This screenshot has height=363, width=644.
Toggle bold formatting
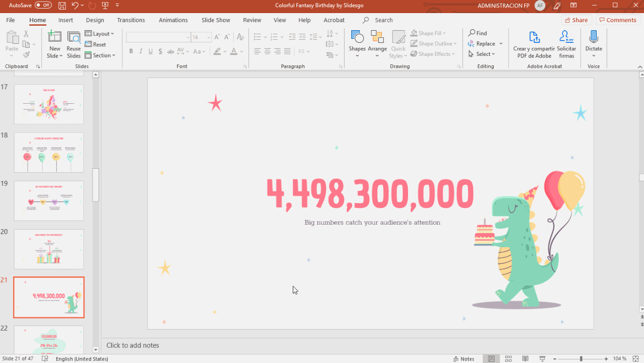[x=131, y=51]
